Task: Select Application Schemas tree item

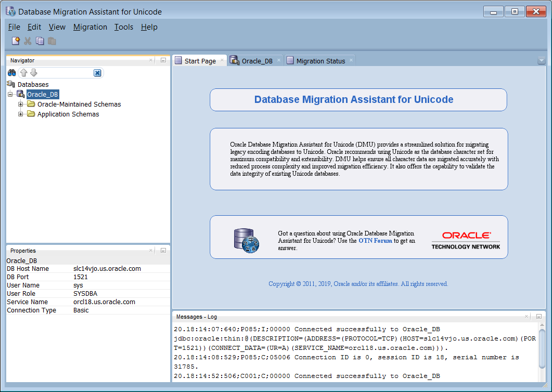Action: (x=68, y=114)
